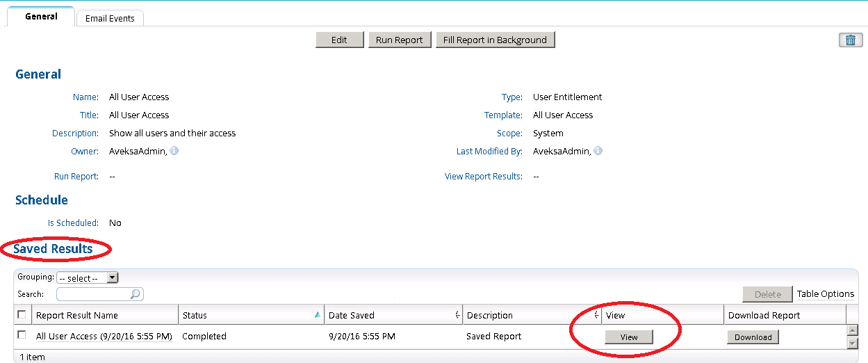This screenshot has width=868, height=363.
Task: Check the All User Access row checkbox
Action: pyautogui.click(x=22, y=335)
